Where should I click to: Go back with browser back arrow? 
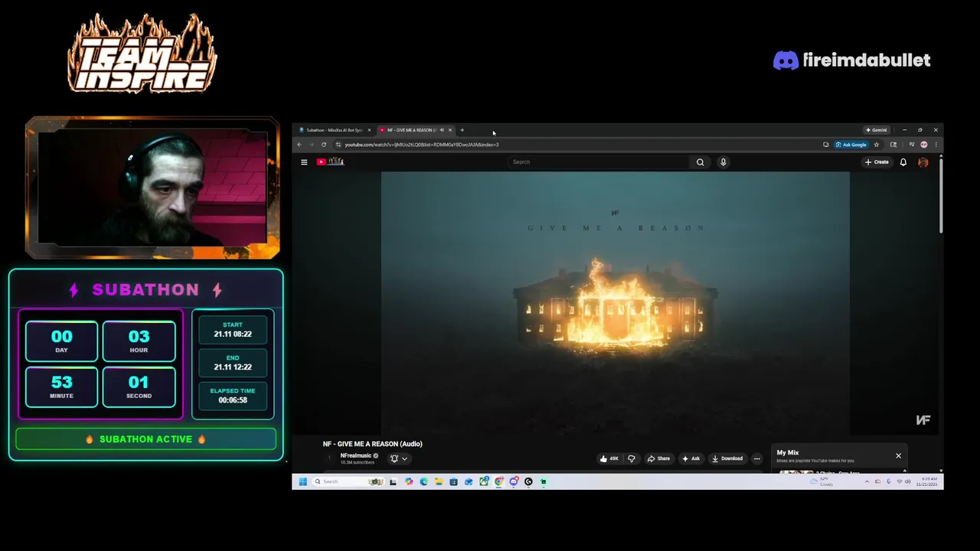point(299,145)
